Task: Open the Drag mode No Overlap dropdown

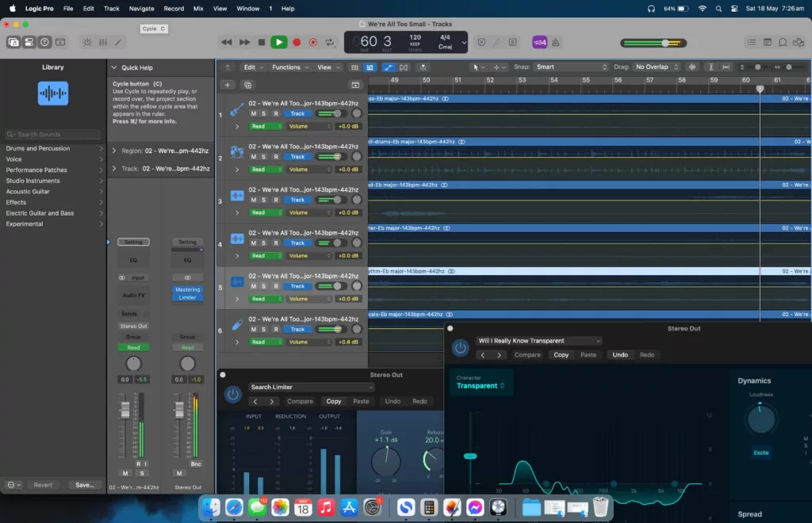Action: click(656, 67)
